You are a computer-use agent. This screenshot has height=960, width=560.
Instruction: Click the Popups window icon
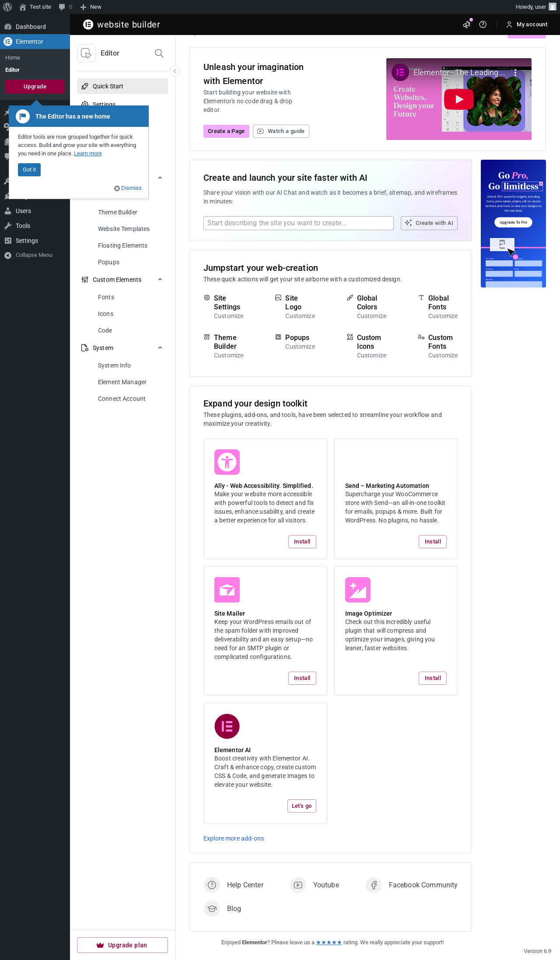pyautogui.click(x=278, y=337)
